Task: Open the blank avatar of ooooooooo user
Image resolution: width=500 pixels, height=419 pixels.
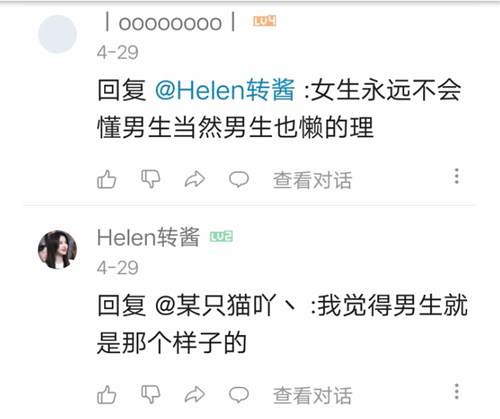Action: tap(57, 34)
